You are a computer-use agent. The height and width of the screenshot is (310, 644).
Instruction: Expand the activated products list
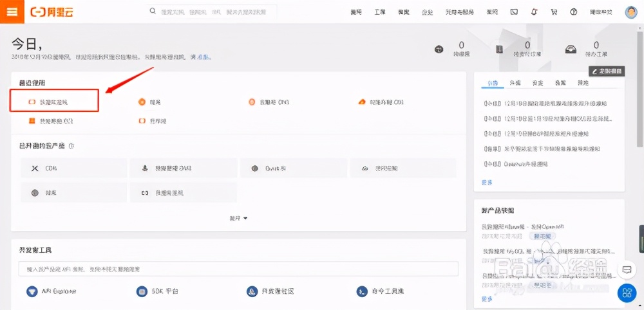[x=238, y=218]
